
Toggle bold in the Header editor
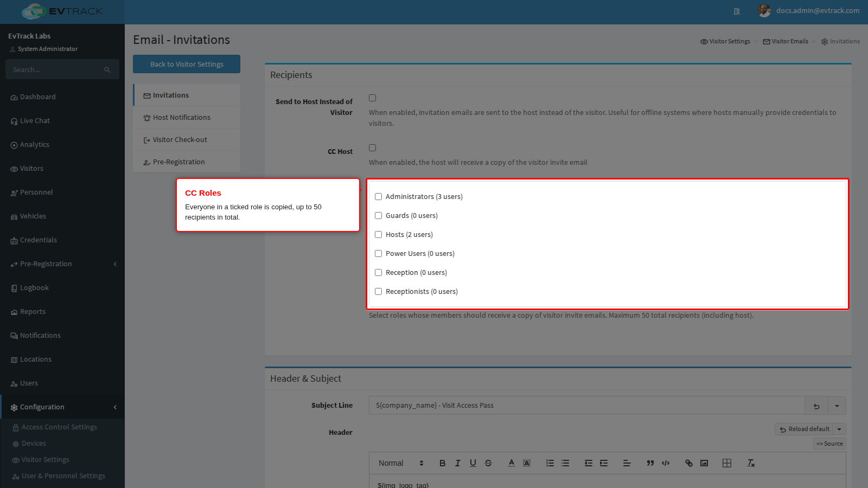(x=442, y=463)
